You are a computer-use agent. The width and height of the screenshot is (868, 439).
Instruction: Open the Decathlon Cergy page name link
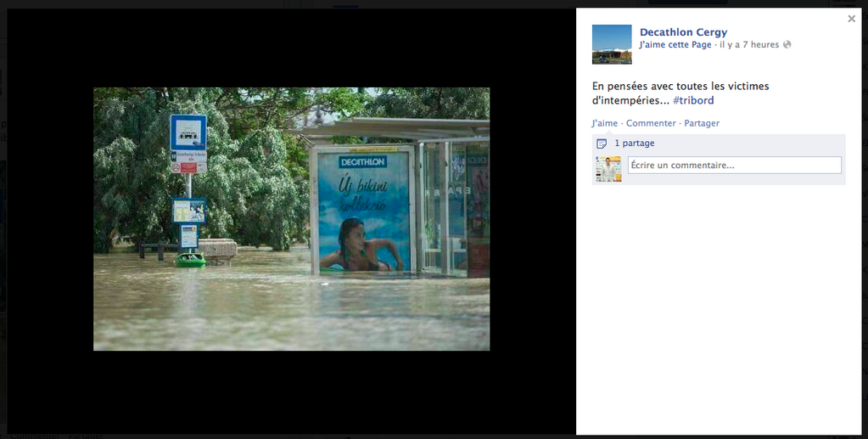(x=683, y=32)
